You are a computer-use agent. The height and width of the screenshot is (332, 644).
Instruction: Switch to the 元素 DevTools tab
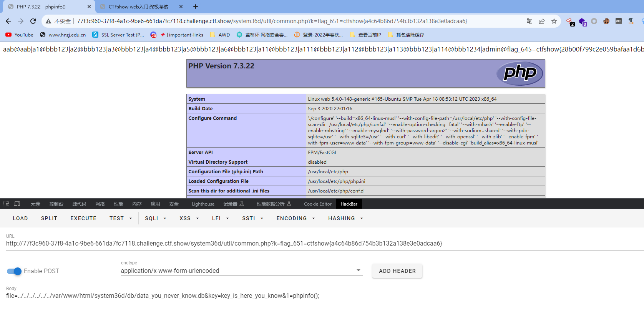click(x=35, y=204)
